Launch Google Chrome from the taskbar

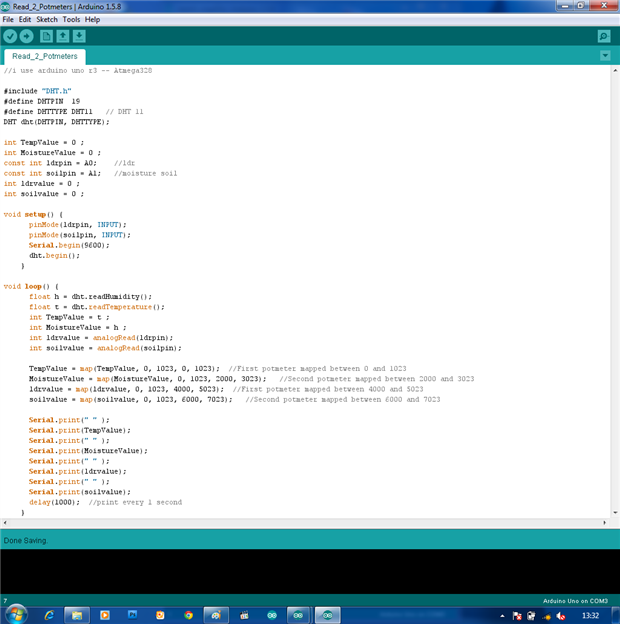point(188,615)
